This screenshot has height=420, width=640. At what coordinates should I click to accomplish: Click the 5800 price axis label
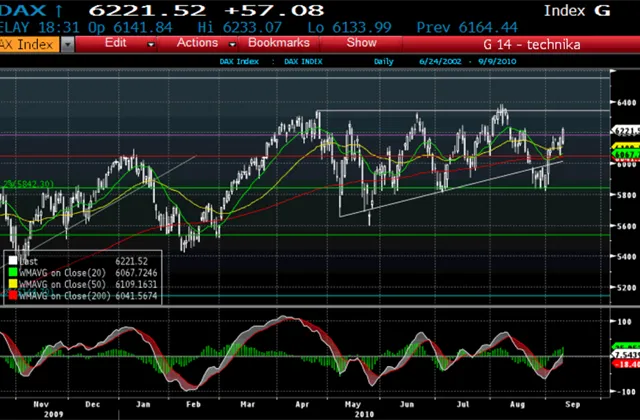[627, 195]
